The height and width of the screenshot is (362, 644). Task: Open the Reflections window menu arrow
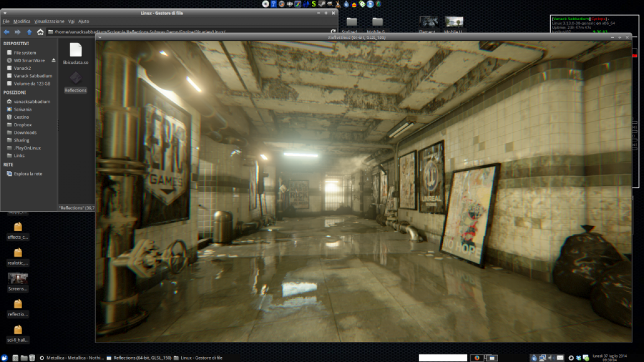click(100, 37)
